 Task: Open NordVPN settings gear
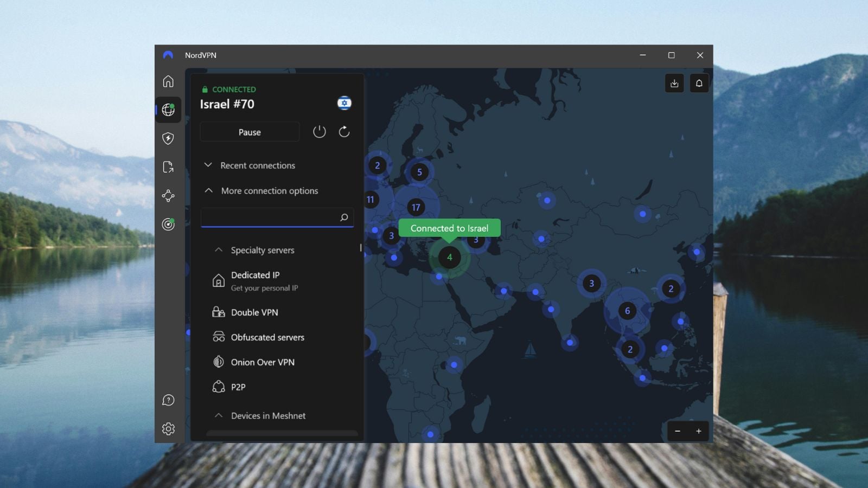click(168, 428)
